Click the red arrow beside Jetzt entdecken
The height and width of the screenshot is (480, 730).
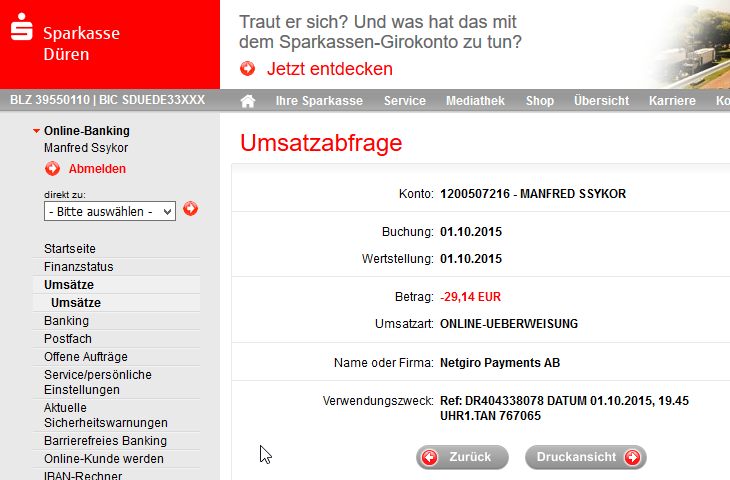(248, 69)
